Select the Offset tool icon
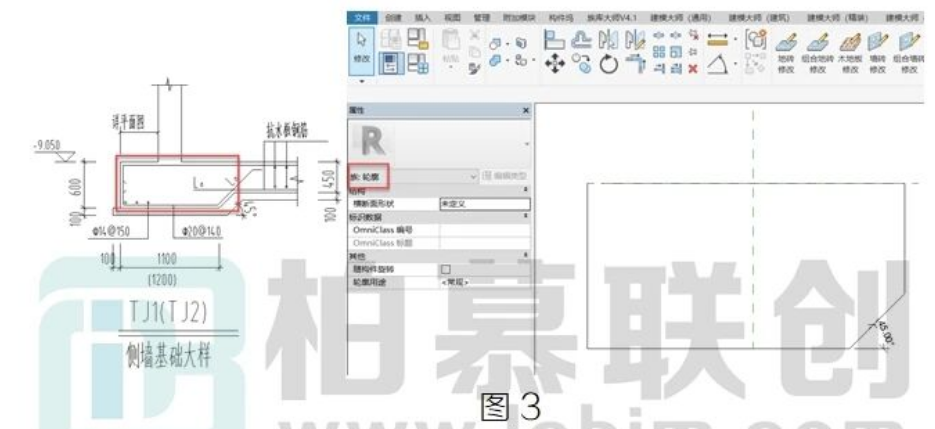 (581, 40)
